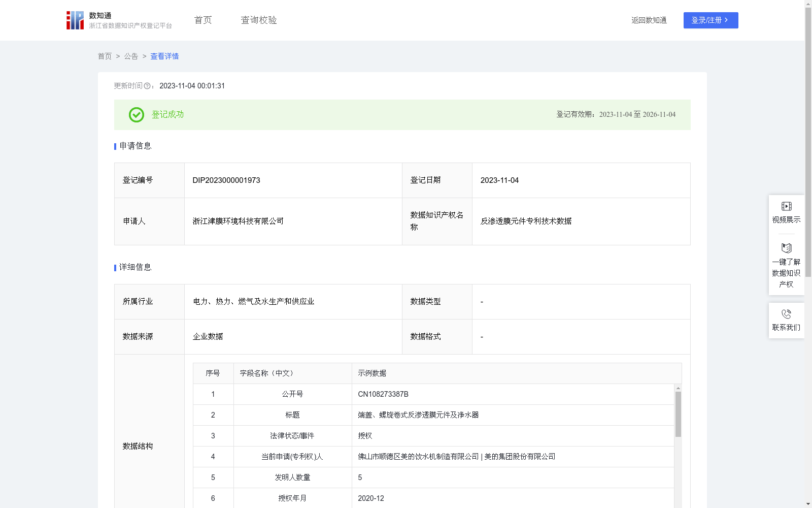812x508 pixels.
Task: Click the 示例数据 column header
Action: (517, 373)
